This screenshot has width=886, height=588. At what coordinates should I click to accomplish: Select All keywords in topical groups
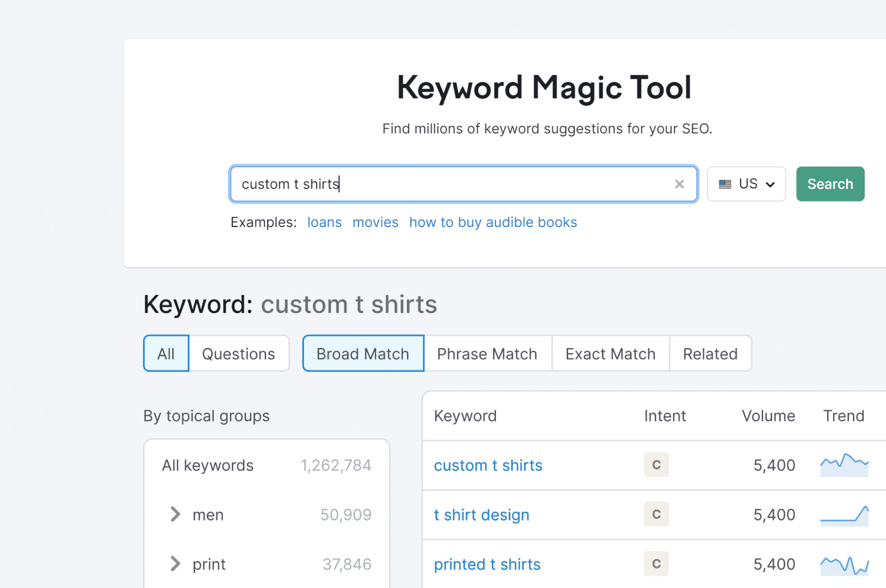208,465
